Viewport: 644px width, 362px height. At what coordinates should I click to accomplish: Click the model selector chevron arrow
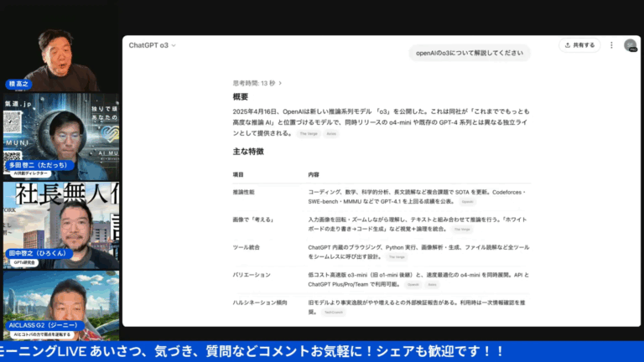[x=174, y=45]
